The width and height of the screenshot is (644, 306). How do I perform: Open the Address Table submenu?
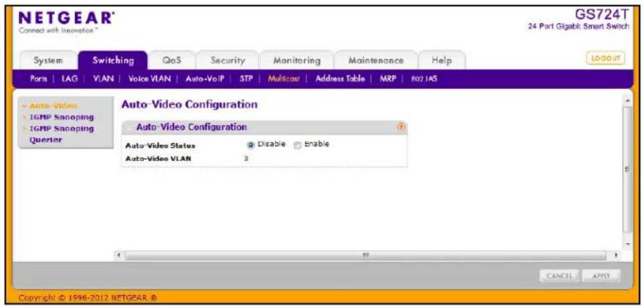(x=340, y=80)
